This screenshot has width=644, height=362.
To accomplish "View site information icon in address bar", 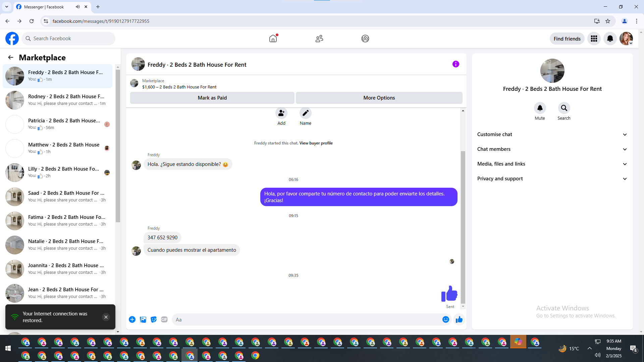I will (46, 21).
